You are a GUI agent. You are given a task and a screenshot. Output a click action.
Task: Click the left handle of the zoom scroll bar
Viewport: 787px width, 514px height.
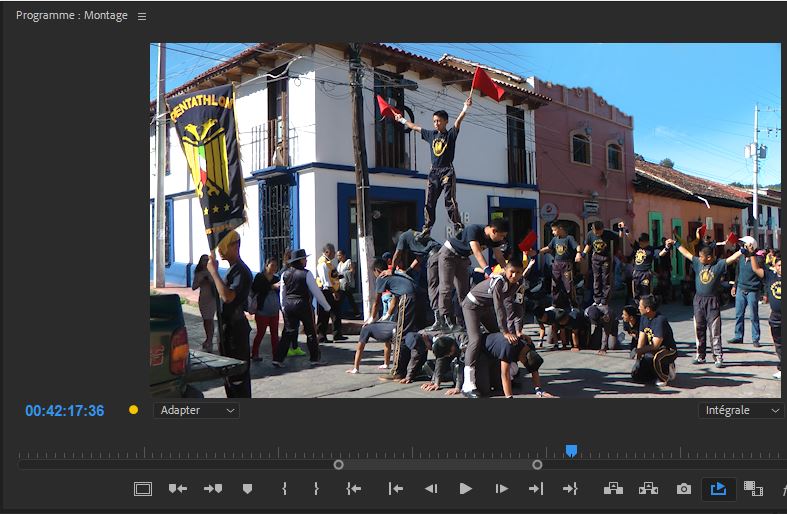point(338,464)
